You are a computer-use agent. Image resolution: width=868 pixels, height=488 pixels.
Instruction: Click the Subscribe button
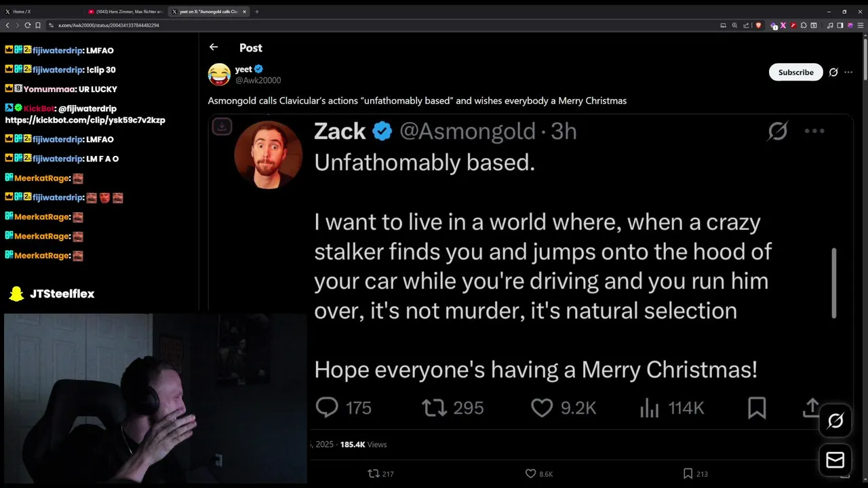click(795, 73)
